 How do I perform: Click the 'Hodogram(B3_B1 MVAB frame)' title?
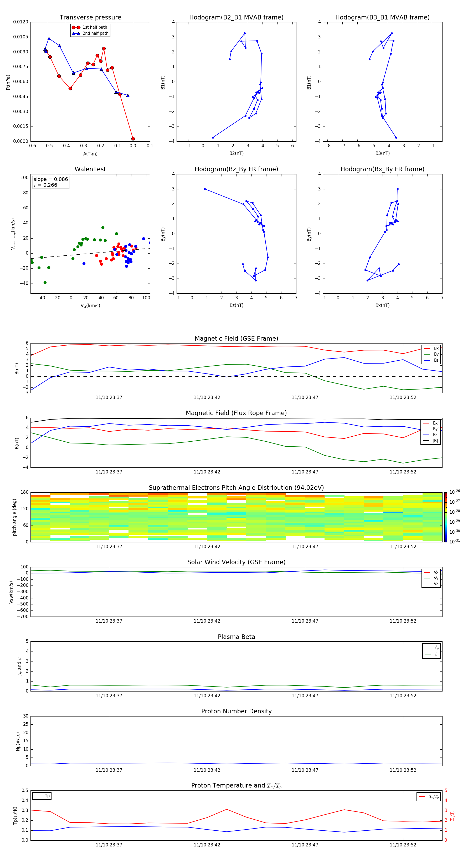[x=382, y=18]
